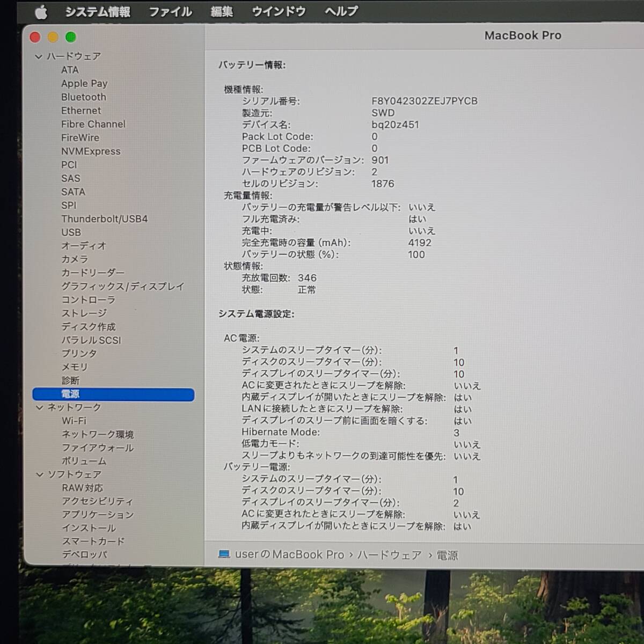The height and width of the screenshot is (644, 644).
Task: Select Ethernet in the sidebar
Action: click(81, 111)
